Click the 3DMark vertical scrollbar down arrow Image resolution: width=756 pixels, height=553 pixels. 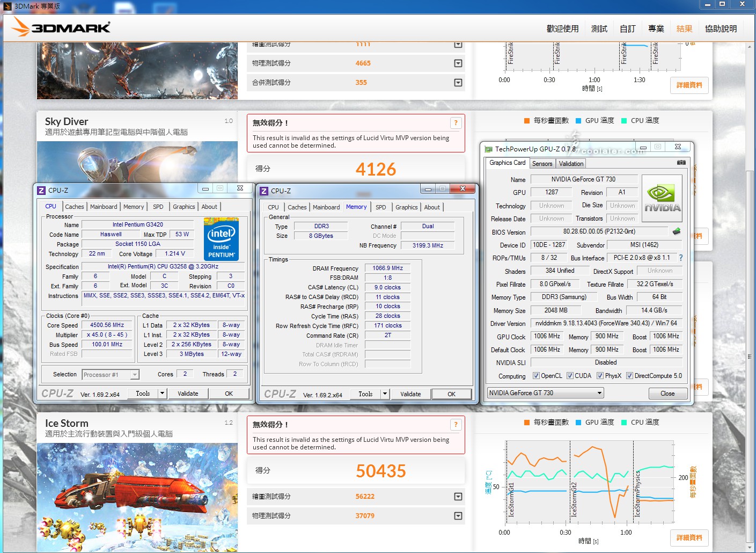[x=750, y=547]
